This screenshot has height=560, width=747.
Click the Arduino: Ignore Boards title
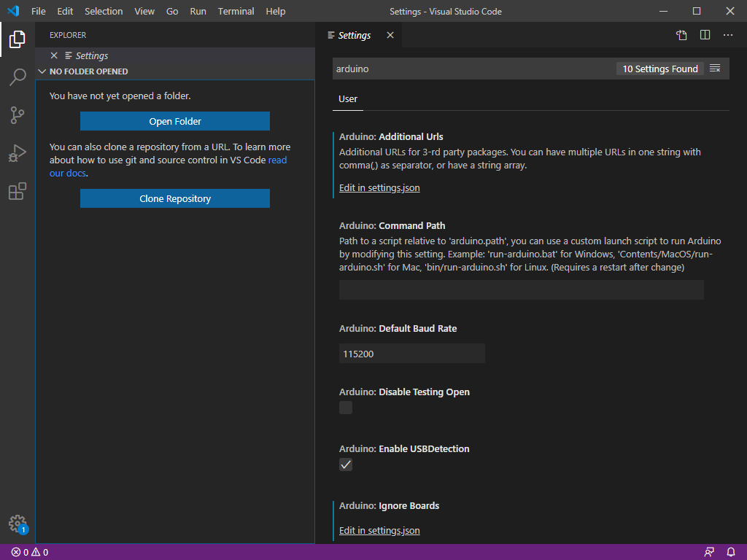(x=390, y=506)
